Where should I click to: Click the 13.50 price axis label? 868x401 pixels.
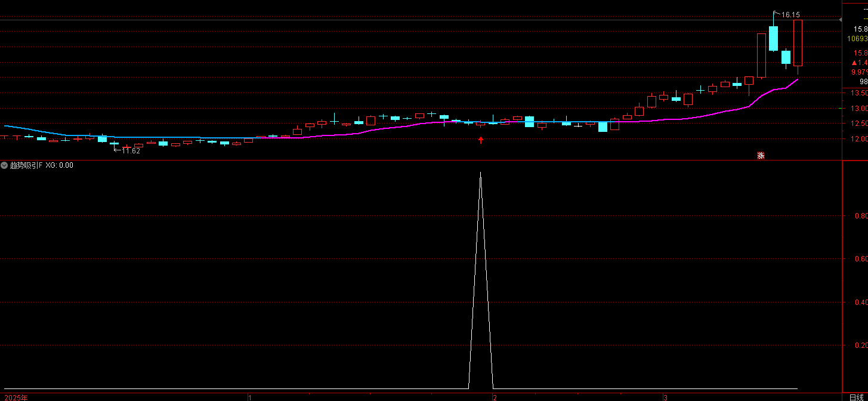(x=860, y=94)
